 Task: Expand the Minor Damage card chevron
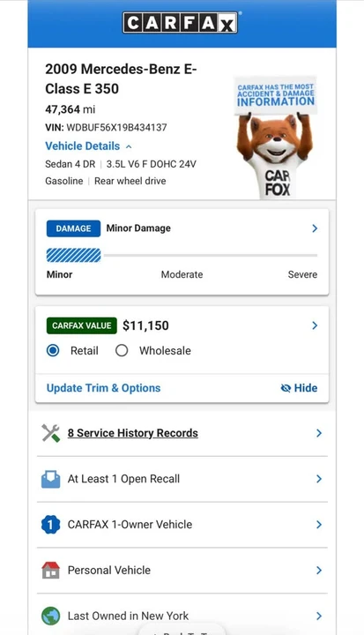click(315, 228)
